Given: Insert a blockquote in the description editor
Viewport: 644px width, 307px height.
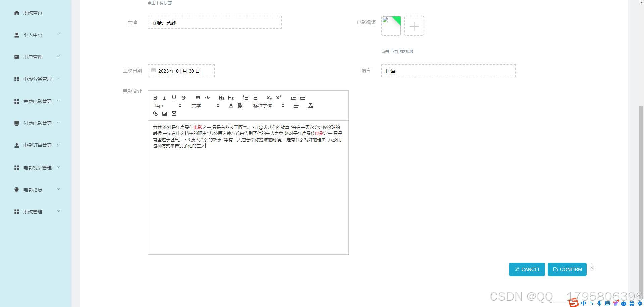Looking at the screenshot, I should coord(198,98).
